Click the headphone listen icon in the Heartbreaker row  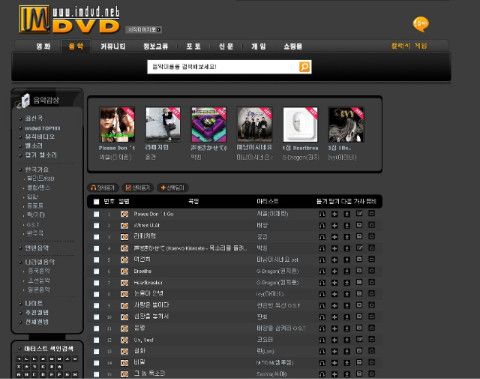pyautogui.click(x=322, y=282)
